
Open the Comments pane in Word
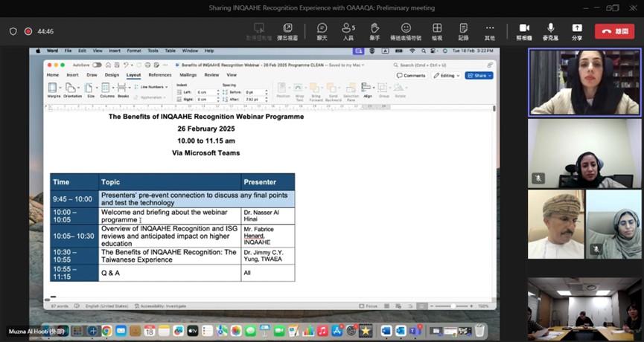pos(411,75)
